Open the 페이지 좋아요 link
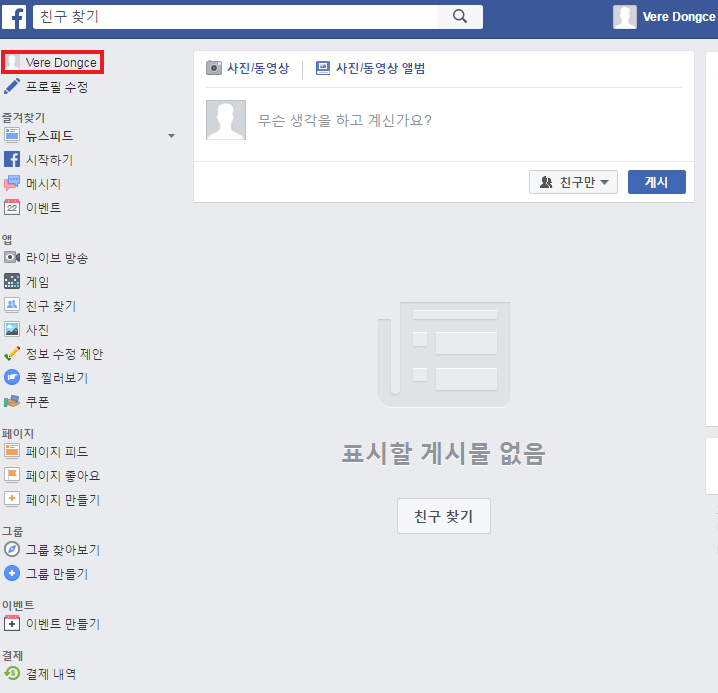 (63, 475)
